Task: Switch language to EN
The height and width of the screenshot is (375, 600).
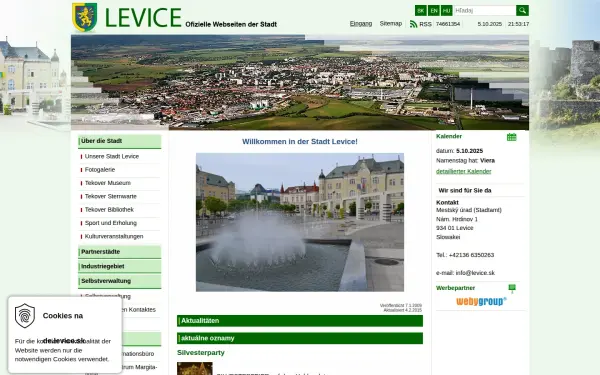Action: [434, 10]
